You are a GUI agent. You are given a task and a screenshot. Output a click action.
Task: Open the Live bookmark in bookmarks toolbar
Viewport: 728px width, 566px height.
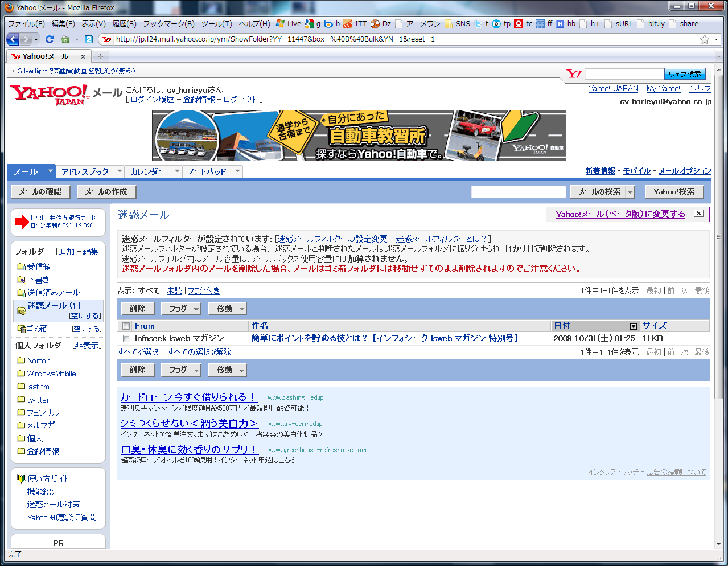(x=289, y=24)
